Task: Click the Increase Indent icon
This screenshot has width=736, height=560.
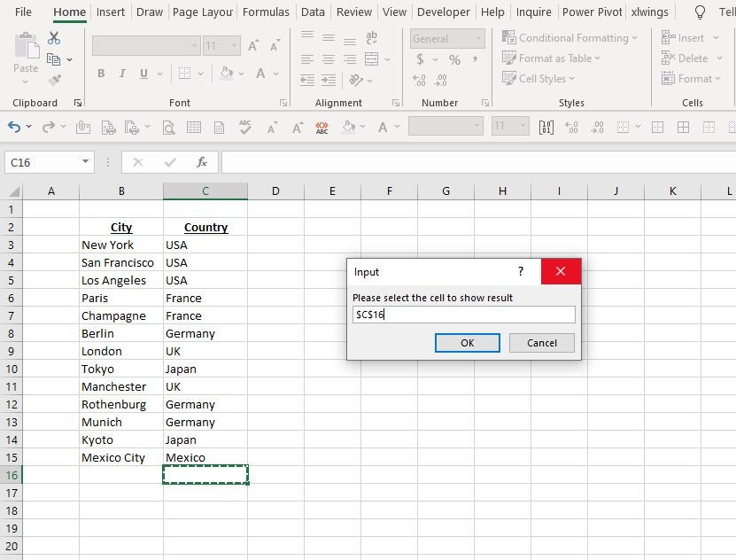Action: click(x=329, y=81)
